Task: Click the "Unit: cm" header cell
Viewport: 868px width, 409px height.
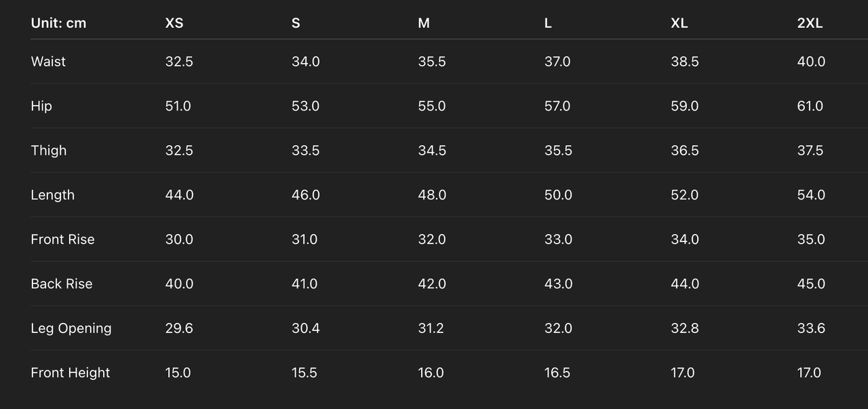Action: coord(58,23)
